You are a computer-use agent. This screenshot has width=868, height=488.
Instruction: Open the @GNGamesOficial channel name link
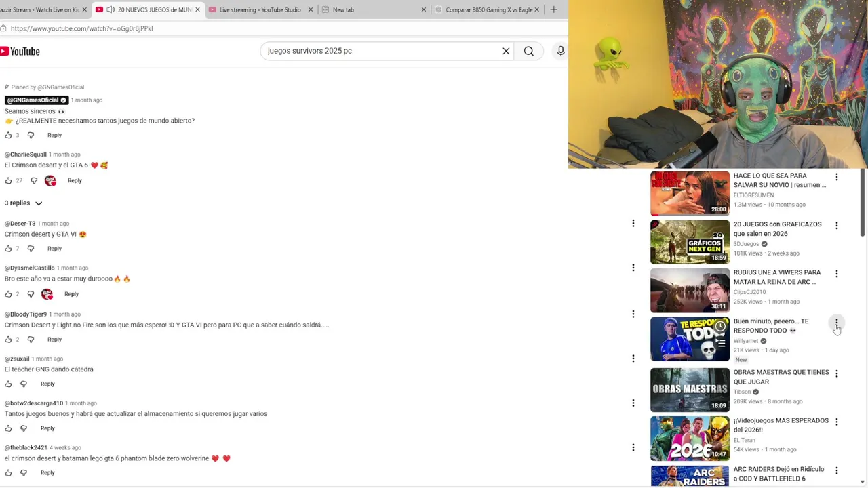[37, 100]
